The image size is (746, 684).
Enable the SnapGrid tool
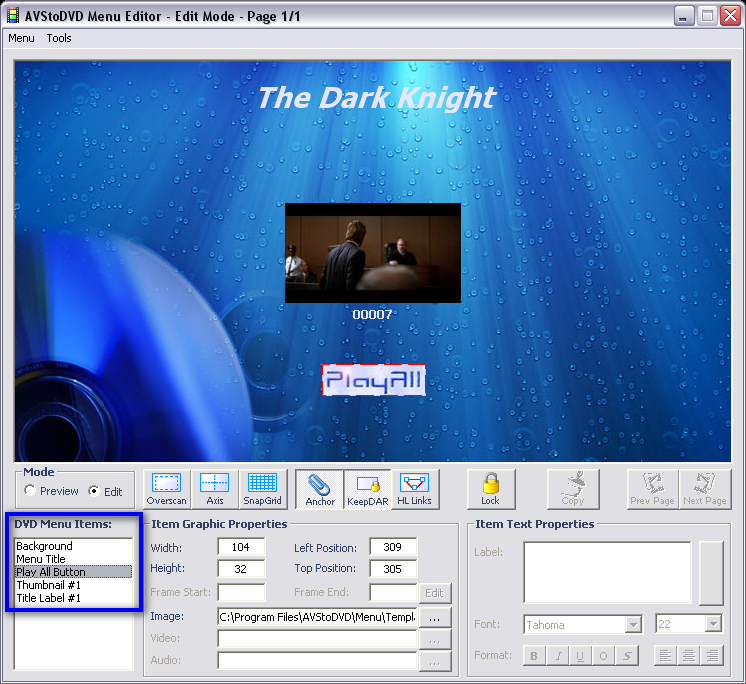click(x=263, y=489)
